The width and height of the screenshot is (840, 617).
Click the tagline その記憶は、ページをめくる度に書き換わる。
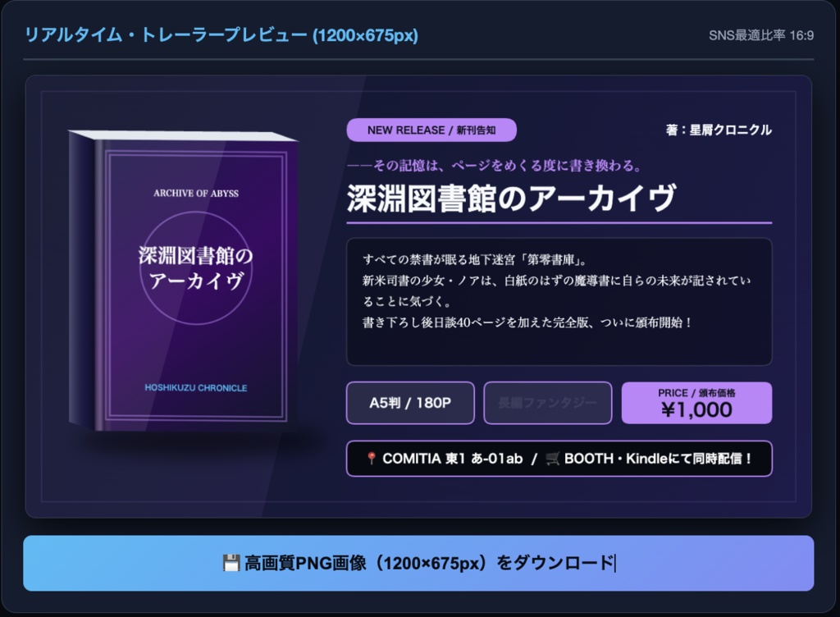pyautogui.click(x=494, y=166)
